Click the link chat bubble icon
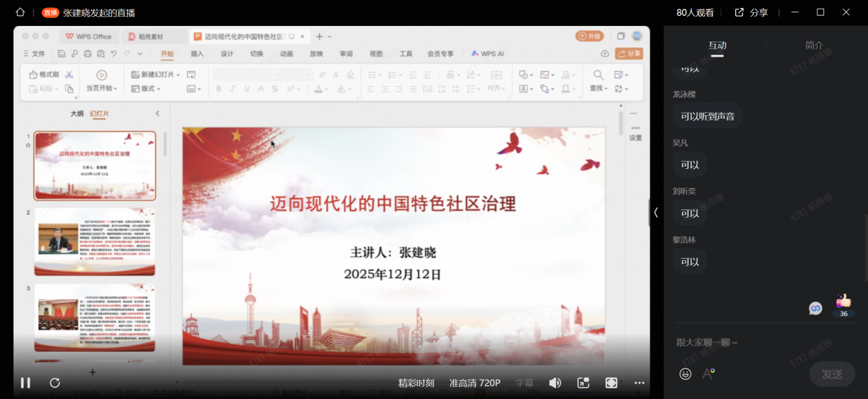Viewport: 868px width, 399px height. pos(815,309)
